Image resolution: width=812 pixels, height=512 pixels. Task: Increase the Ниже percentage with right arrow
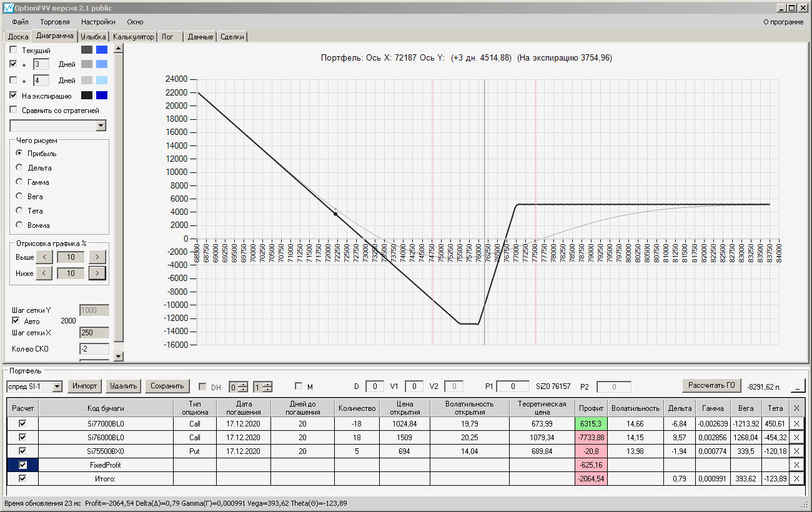97,273
